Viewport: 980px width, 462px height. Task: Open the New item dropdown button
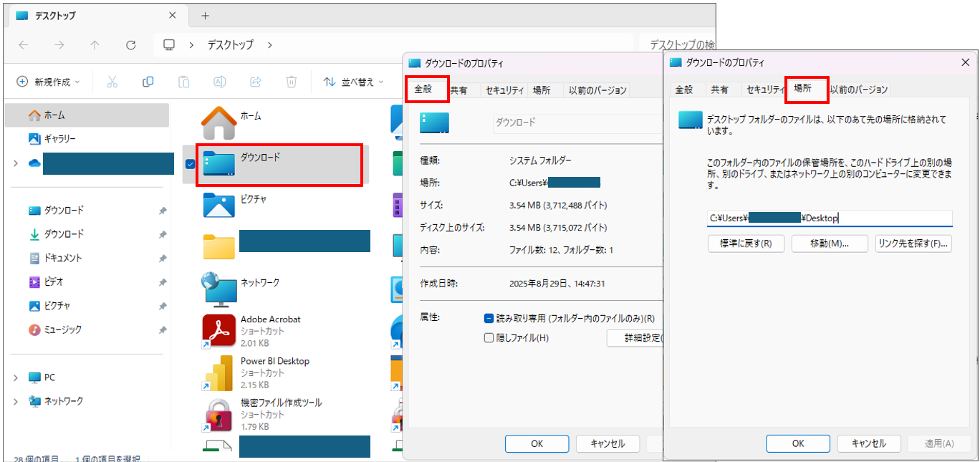coord(48,82)
